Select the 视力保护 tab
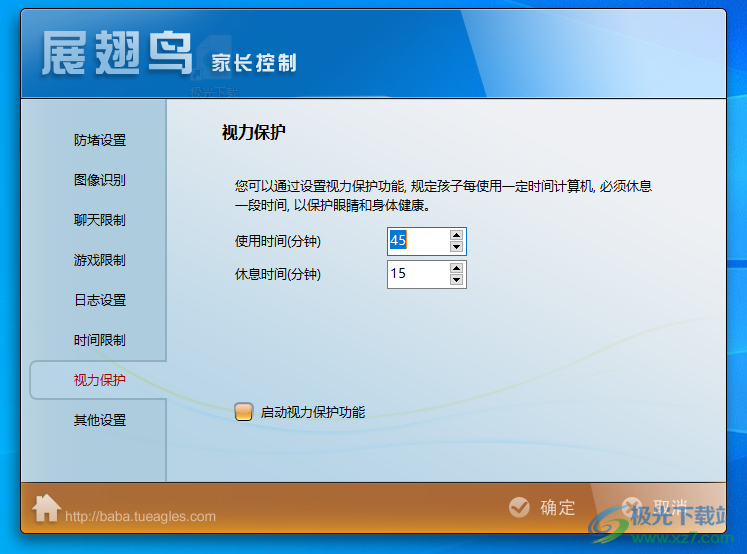The width and height of the screenshot is (747, 554). click(x=99, y=380)
